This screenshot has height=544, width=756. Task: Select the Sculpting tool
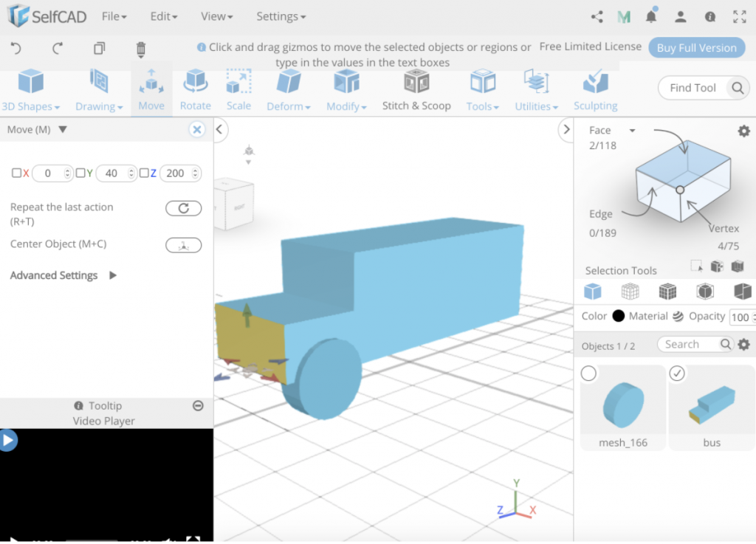click(x=595, y=90)
